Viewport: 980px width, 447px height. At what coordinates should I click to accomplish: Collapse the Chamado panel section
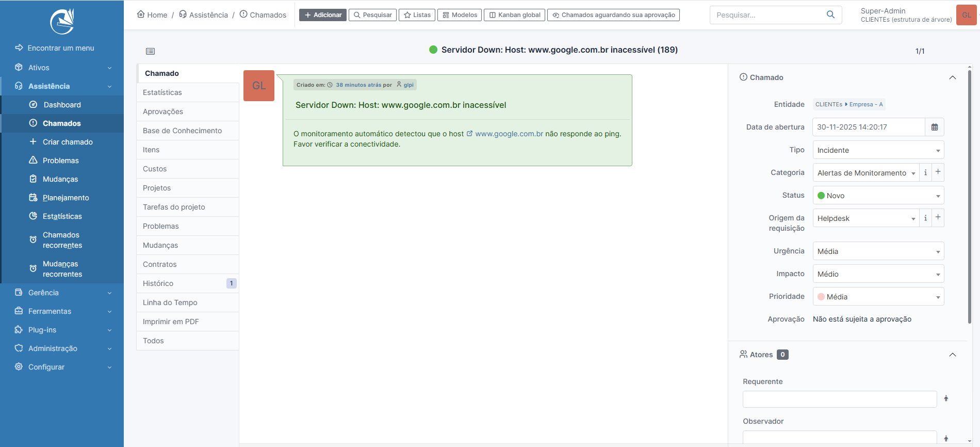[x=952, y=77]
